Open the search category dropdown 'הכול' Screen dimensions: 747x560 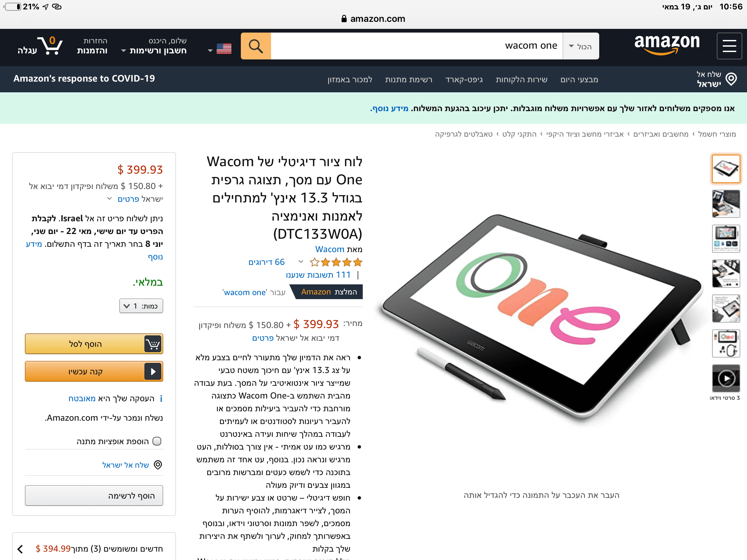pos(581,46)
